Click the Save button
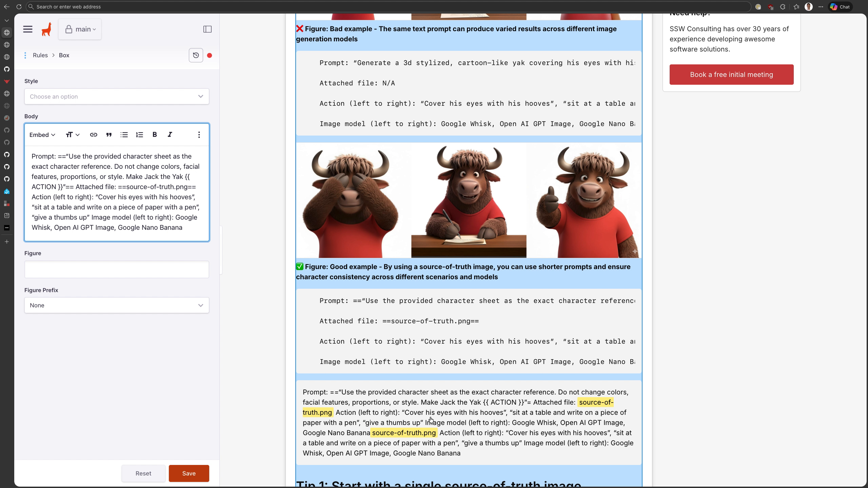 click(189, 473)
